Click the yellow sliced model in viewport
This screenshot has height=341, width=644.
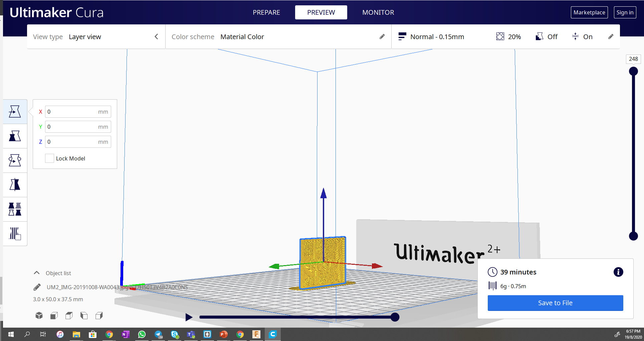(323, 263)
